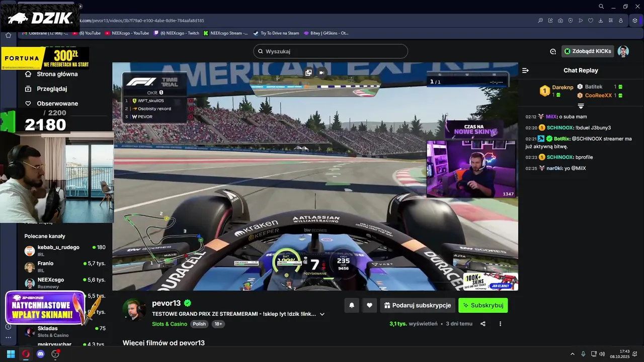Open Obserwowane in Kick sidebar
Viewport: 644px width, 362px height.
click(51, 104)
